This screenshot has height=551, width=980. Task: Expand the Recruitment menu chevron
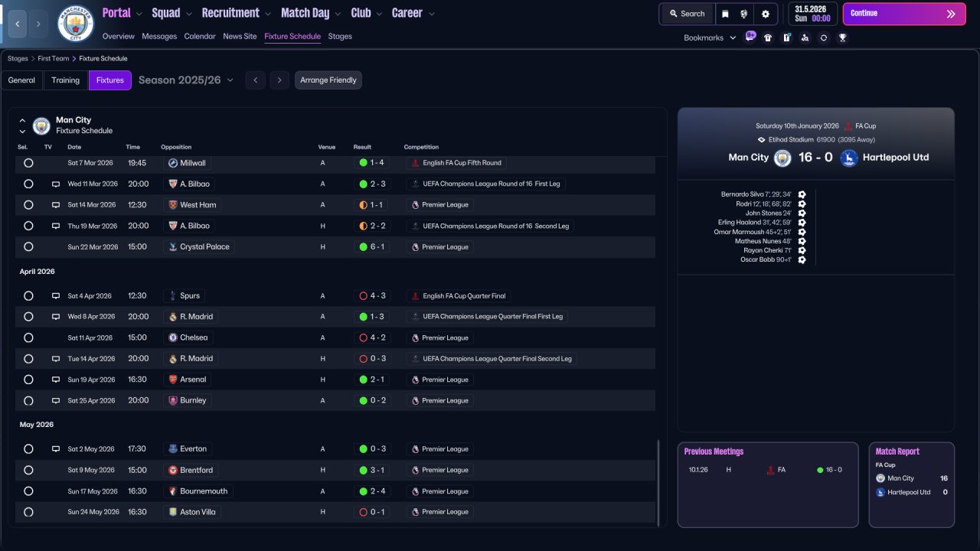pos(268,14)
